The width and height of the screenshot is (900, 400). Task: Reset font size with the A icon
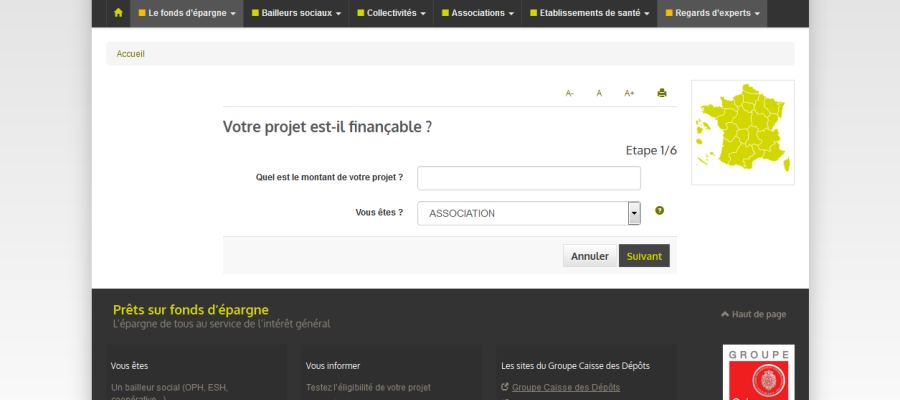point(599,93)
